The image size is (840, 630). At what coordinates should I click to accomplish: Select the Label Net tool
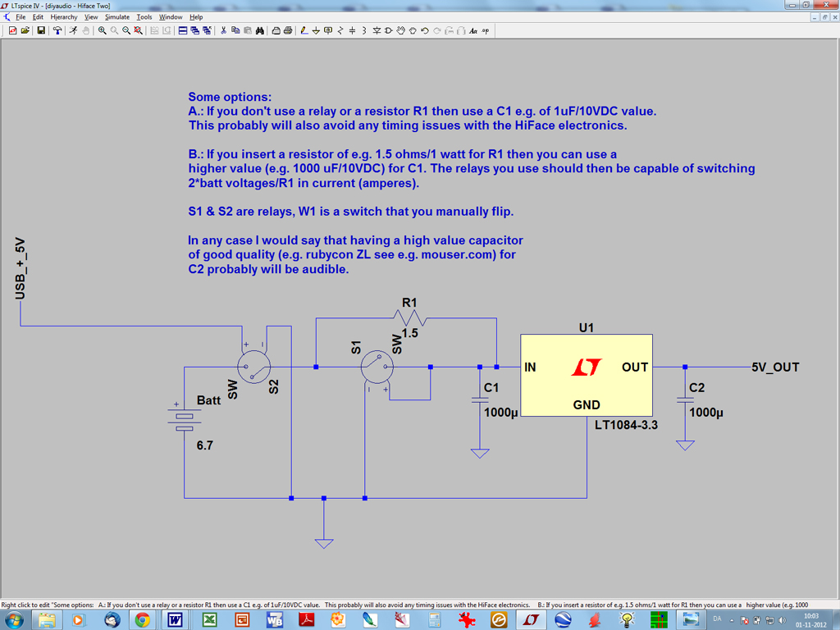point(328,31)
